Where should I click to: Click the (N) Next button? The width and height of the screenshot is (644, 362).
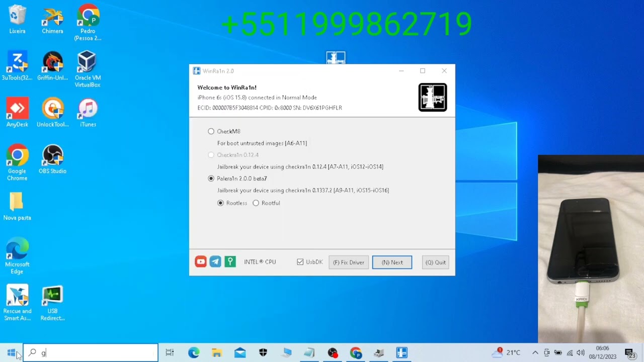point(392,262)
